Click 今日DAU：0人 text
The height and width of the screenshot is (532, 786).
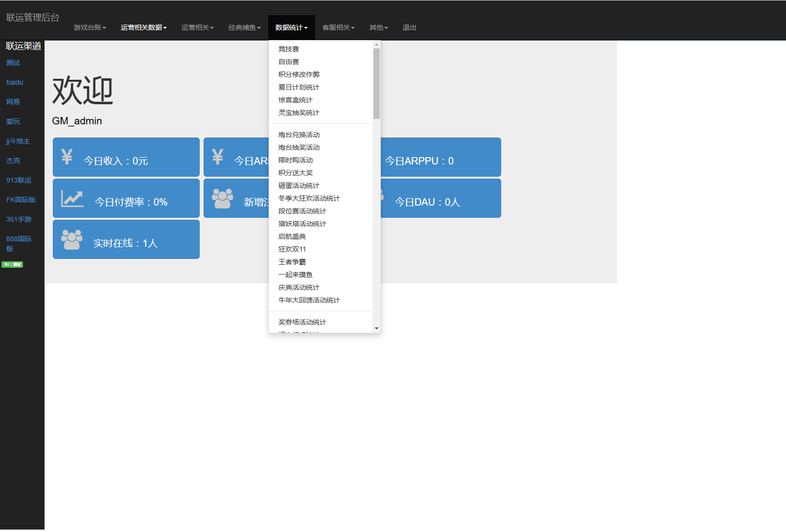point(427,202)
